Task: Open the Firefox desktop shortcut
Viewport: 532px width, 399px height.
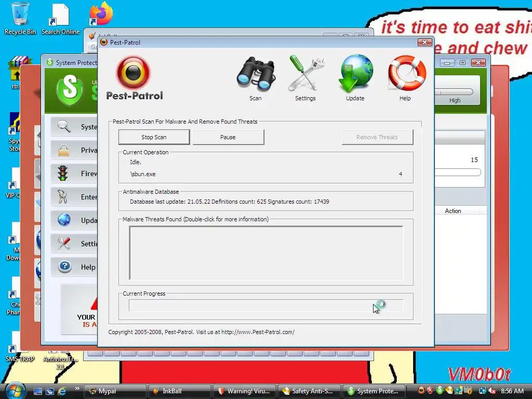Action: tap(101, 14)
